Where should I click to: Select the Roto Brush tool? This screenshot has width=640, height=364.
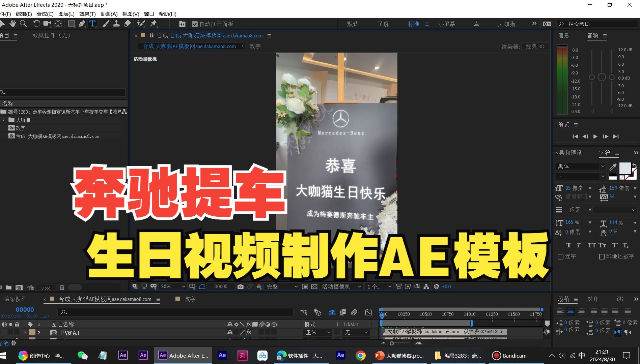141,24
